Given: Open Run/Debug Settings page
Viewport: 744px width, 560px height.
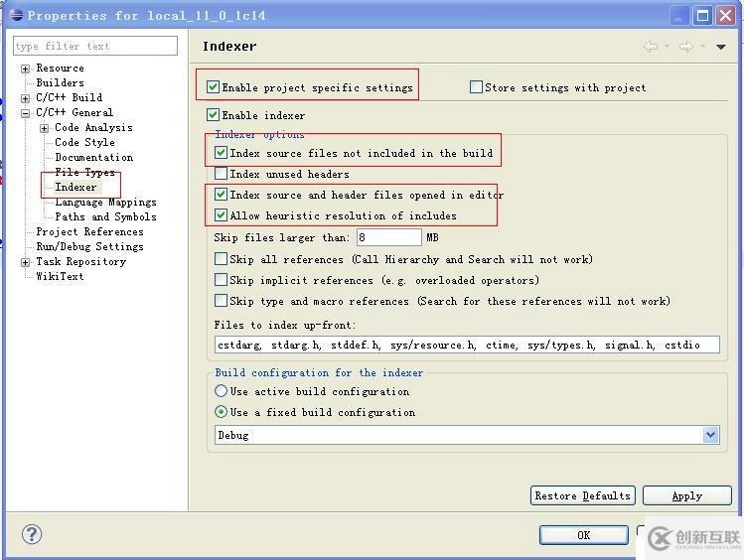Looking at the screenshot, I should [x=89, y=246].
